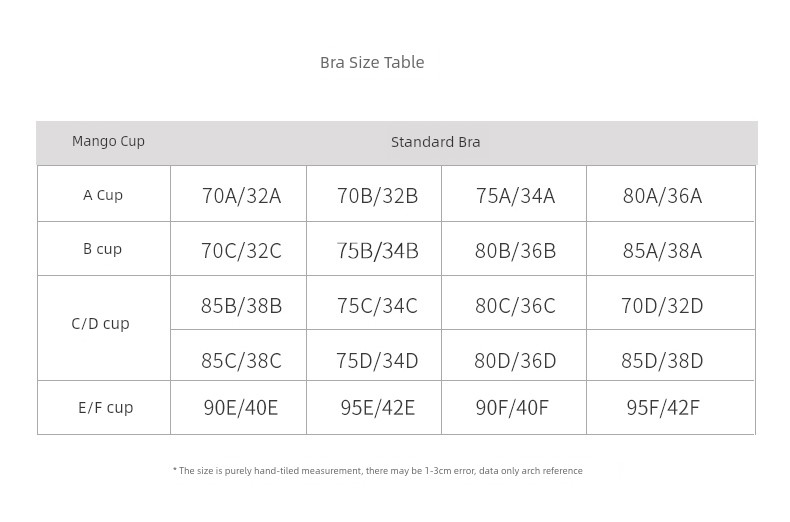The width and height of the screenshot is (790, 522).
Task: Click the 70C/32C size cell
Action: point(241,251)
